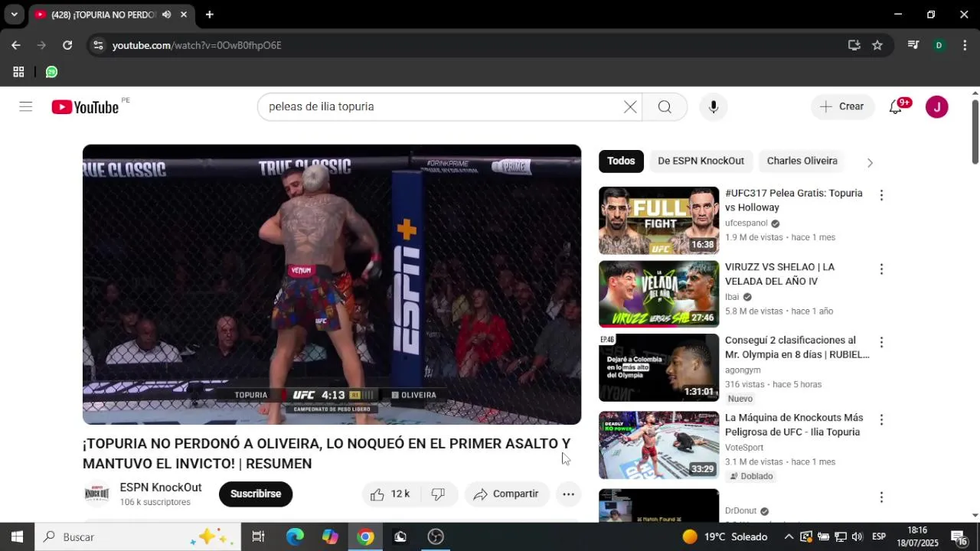Bookmark this page with the star

click(x=877, y=45)
